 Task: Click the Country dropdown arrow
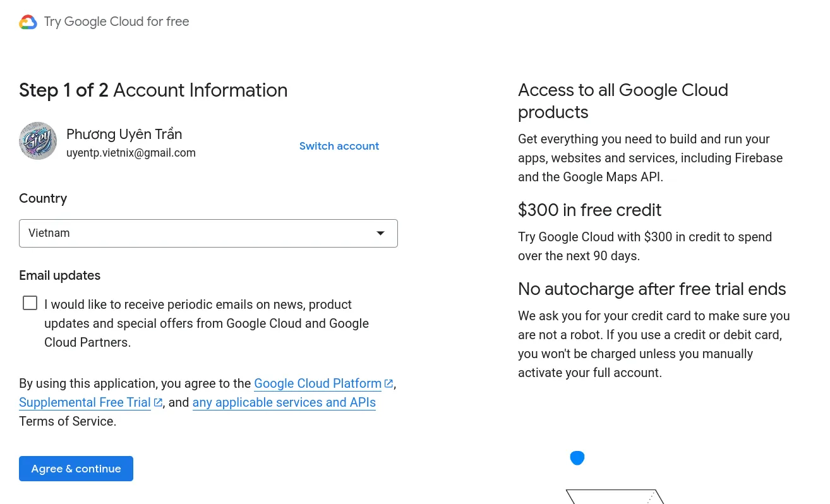point(380,233)
